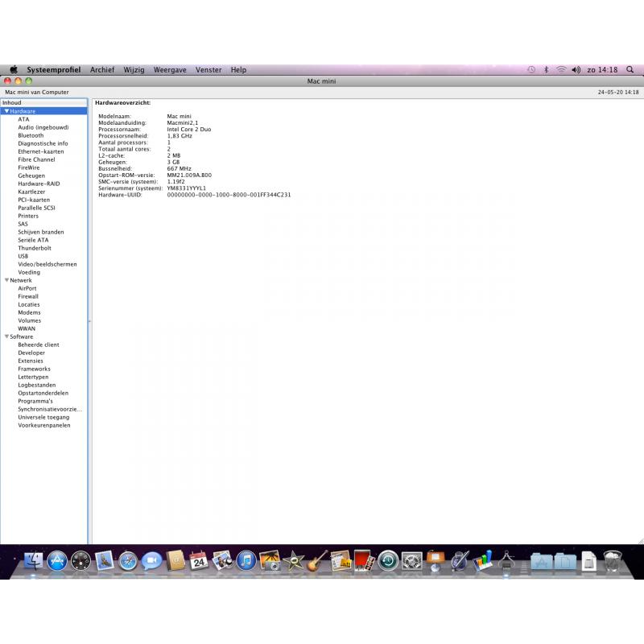Open the Systeemprofiel menu
The width and height of the screenshot is (644, 644).
point(54,70)
